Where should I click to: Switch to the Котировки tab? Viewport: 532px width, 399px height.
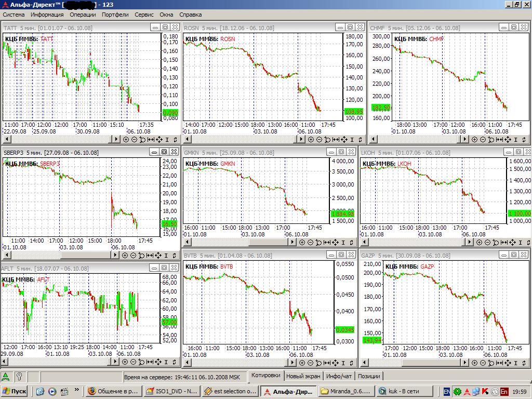[265, 375]
